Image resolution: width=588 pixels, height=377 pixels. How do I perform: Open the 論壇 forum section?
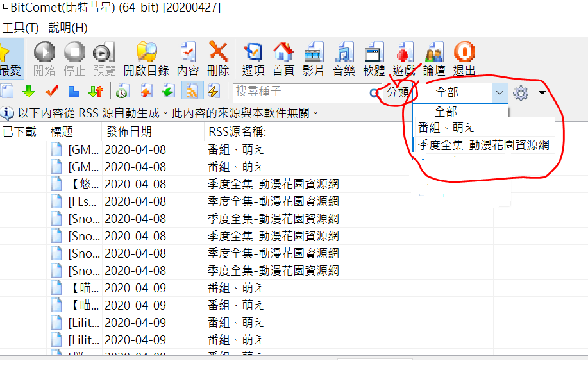coord(434,58)
